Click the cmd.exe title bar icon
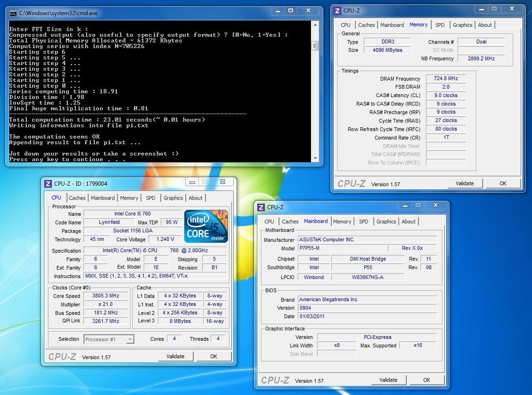The image size is (532, 395). click(13, 13)
